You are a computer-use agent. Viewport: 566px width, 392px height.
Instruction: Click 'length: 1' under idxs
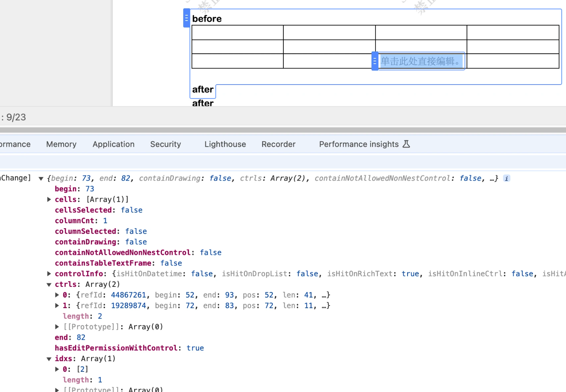click(82, 380)
